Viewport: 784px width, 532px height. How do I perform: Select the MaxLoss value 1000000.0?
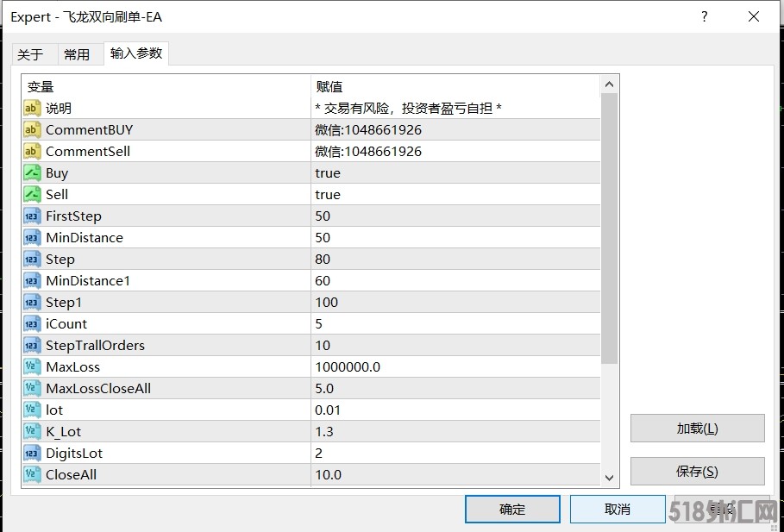(x=455, y=366)
